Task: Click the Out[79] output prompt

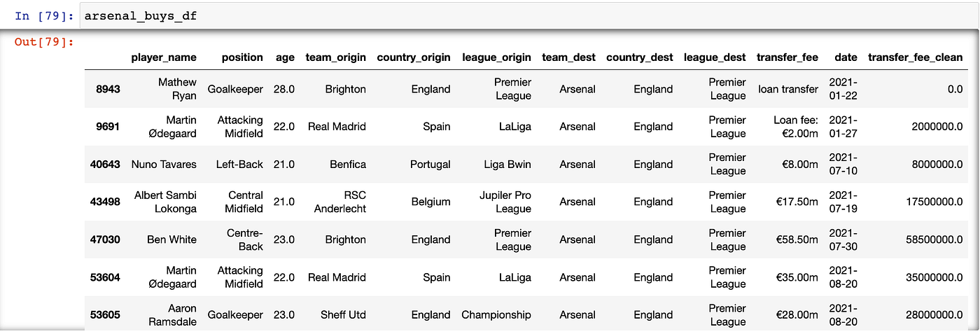Action: [x=43, y=42]
